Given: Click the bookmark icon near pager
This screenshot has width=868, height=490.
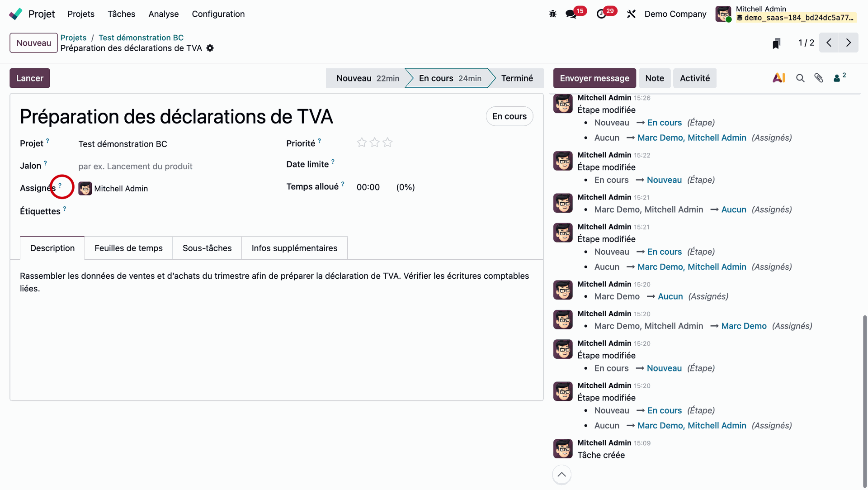Looking at the screenshot, I should (776, 43).
